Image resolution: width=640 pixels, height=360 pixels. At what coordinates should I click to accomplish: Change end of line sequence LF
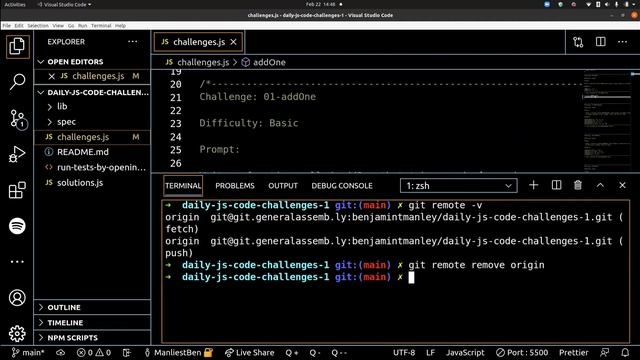(x=430, y=353)
